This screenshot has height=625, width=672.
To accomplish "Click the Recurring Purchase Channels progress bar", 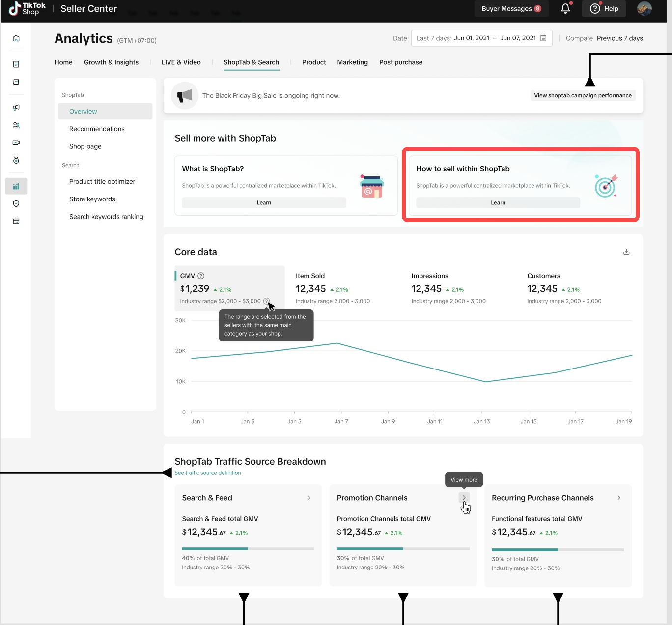I will click(558, 549).
